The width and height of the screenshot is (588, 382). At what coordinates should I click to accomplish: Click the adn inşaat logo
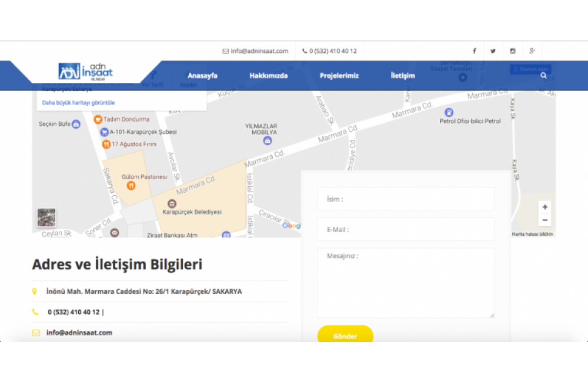click(86, 71)
